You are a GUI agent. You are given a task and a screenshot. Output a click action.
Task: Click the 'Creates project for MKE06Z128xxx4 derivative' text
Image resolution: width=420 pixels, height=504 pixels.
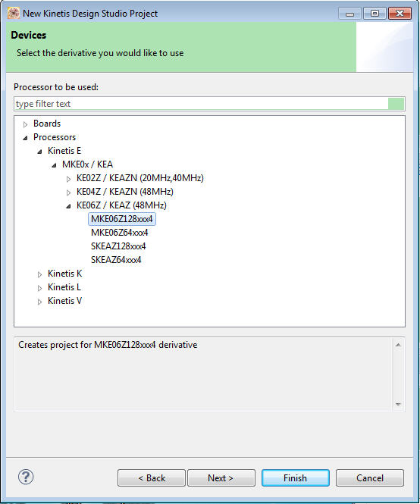coord(108,345)
